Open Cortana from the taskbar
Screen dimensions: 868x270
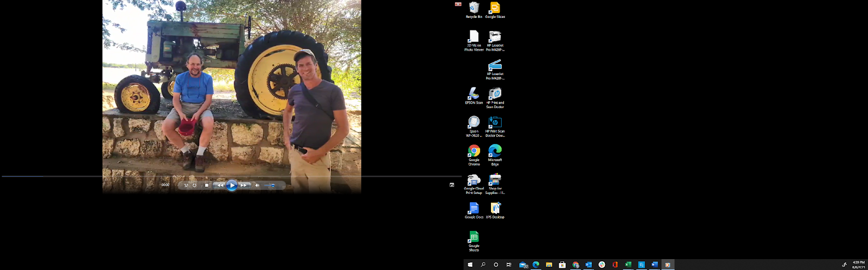[496, 265]
